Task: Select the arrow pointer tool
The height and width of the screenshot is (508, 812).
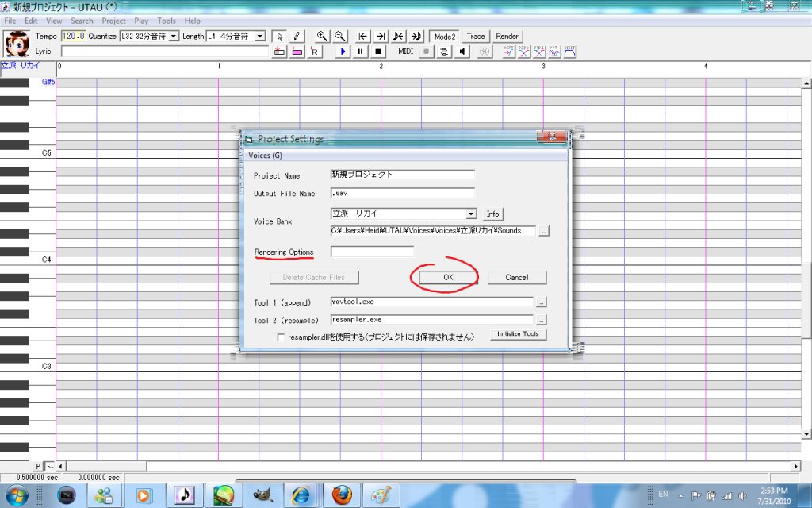Action: [280, 37]
